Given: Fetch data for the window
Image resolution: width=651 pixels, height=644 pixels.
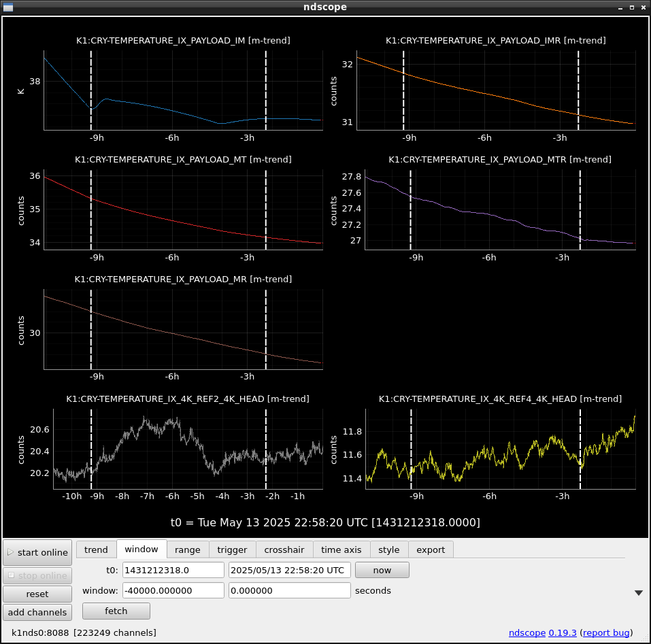Looking at the screenshot, I should (x=116, y=611).
